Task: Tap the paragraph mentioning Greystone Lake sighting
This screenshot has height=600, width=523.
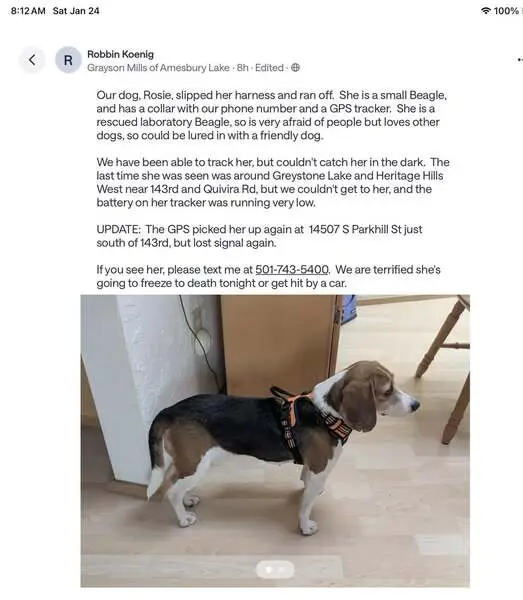Action: (x=273, y=182)
